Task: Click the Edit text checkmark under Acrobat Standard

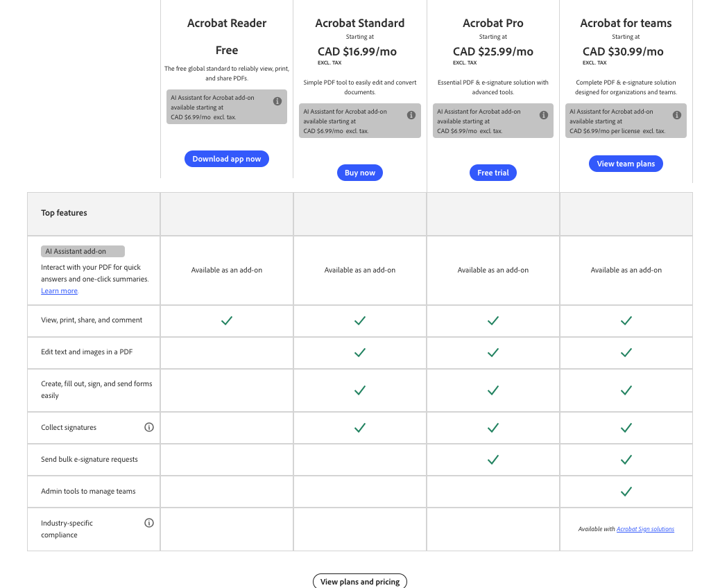Action: (x=359, y=352)
